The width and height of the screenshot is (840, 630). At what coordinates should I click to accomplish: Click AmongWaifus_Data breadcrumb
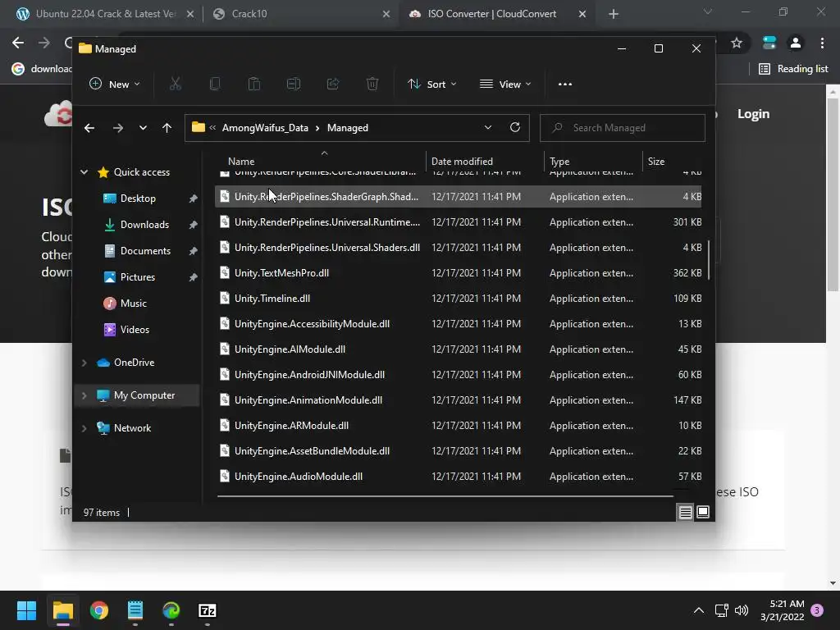click(x=265, y=127)
